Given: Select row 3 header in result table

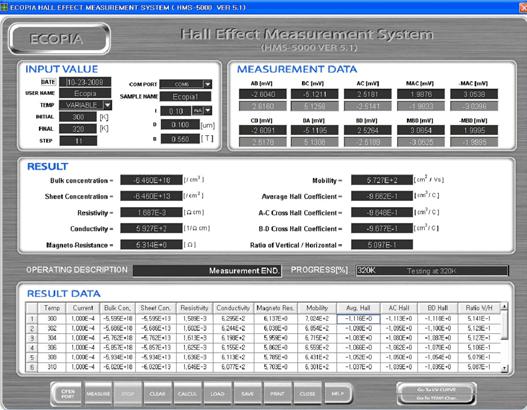Looking at the screenshot, I should (32, 338).
